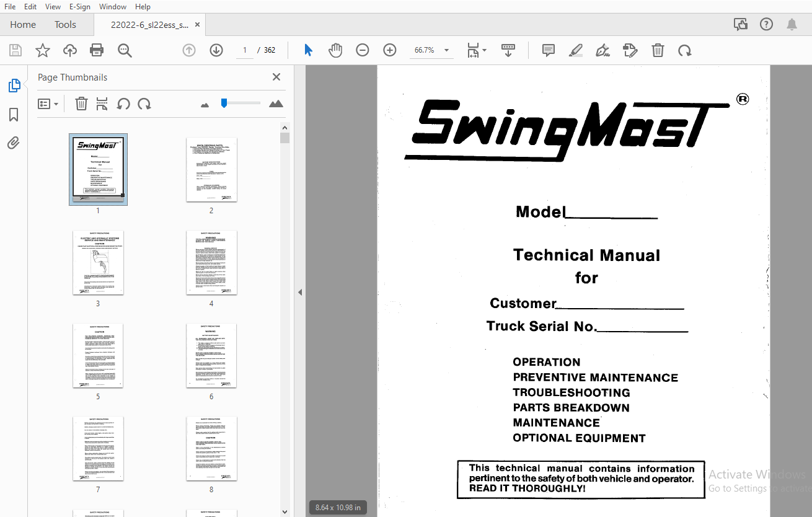812x517 pixels.
Task: Select page 1 thumbnail
Action: coord(98,169)
